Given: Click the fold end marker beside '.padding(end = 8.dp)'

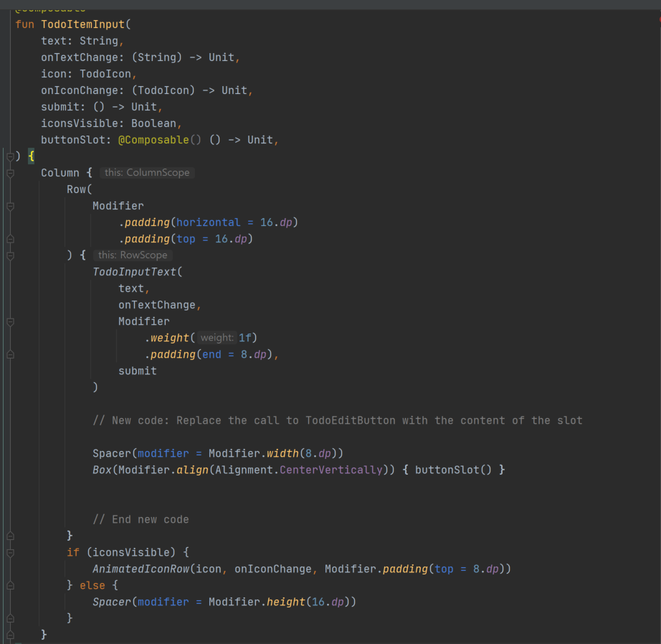Looking at the screenshot, I should coord(11,355).
